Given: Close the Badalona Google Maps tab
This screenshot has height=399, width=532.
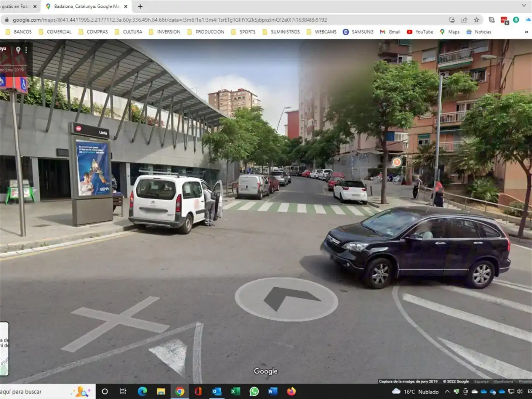Looking at the screenshot, I should coord(126,6).
